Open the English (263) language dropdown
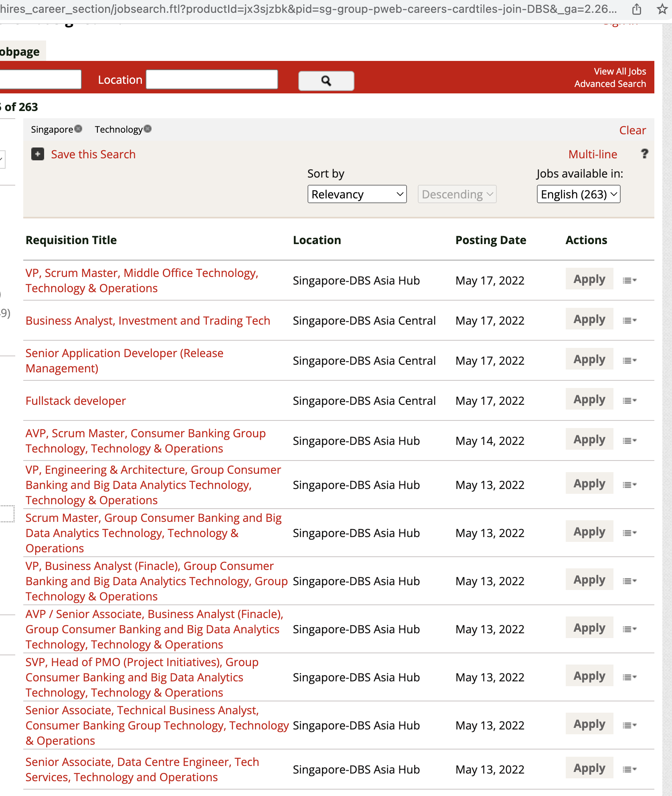The image size is (672, 796). 579,194
